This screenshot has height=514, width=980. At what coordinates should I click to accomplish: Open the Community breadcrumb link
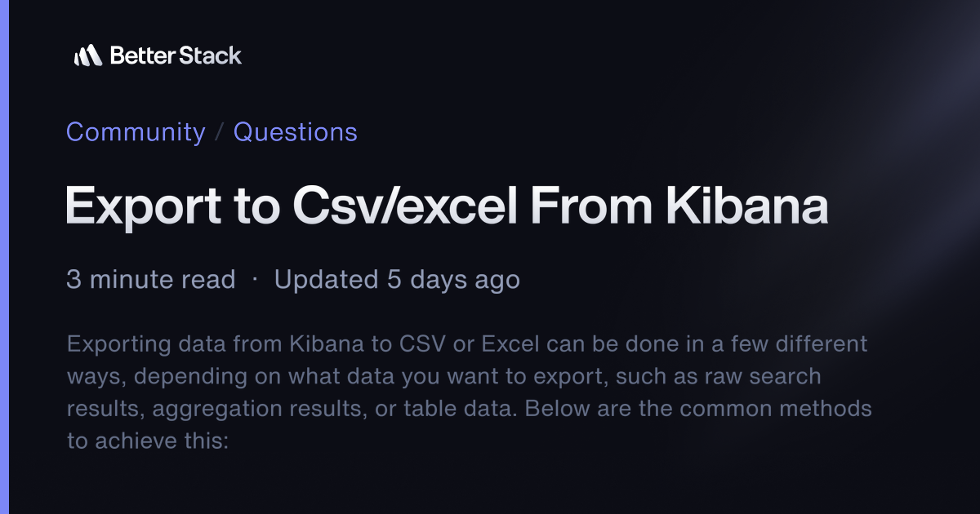pos(136,132)
